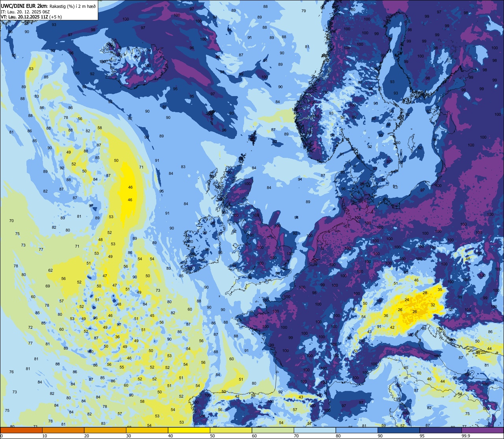
Task: Click the 10–20 orange legend swatch
Action: pos(63,430)
